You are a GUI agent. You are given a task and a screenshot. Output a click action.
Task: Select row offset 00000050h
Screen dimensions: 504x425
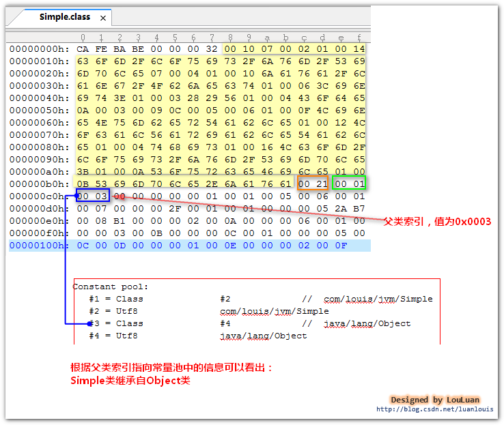coord(39,111)
